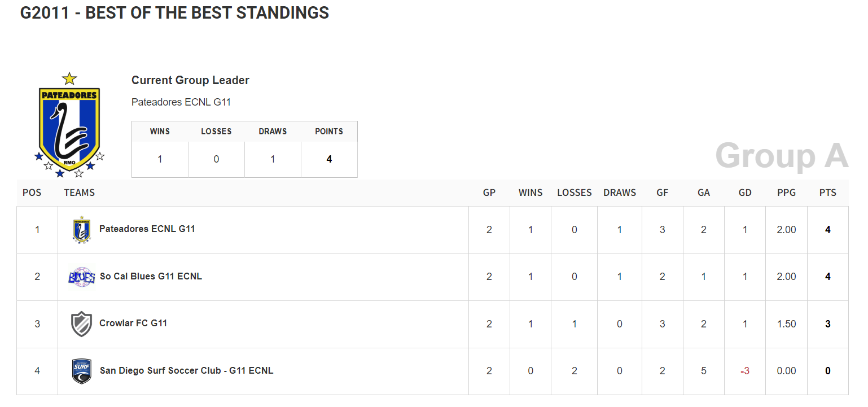Click the WINS header in standings table

point(531,193)
